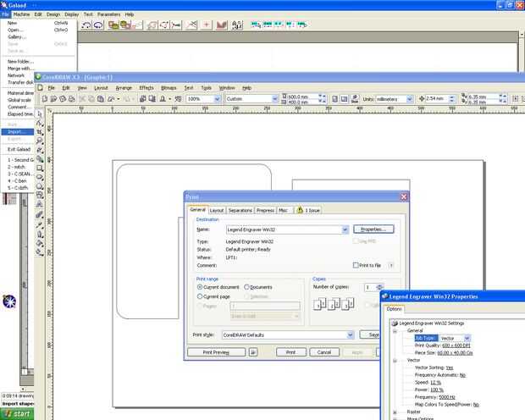Choose Exit Galaad from the File menu
525x420 pixels.
19,149
